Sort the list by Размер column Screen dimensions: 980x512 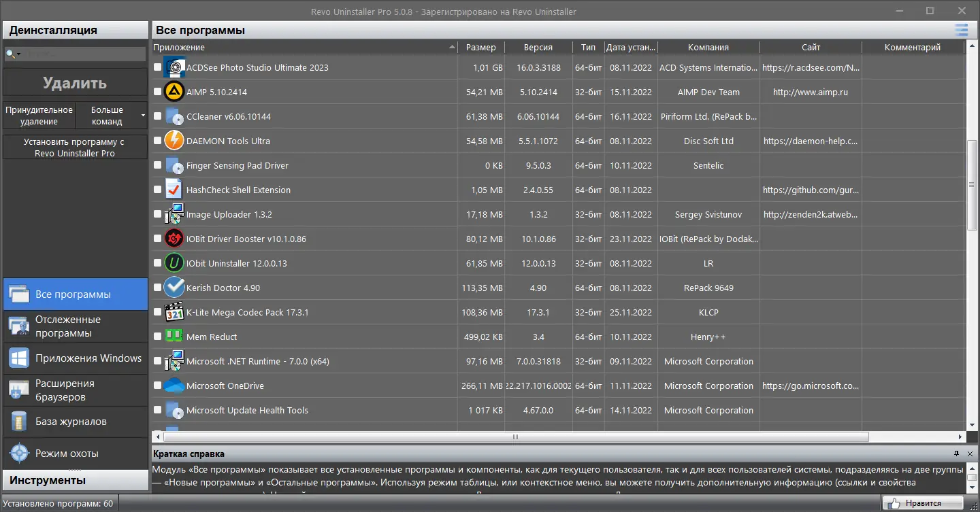click(482, 48)
